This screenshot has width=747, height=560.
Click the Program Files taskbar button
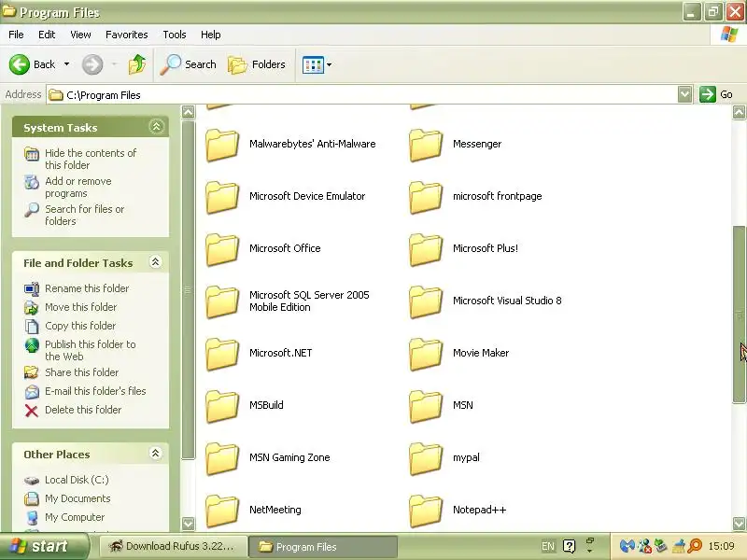pos(323,547)
